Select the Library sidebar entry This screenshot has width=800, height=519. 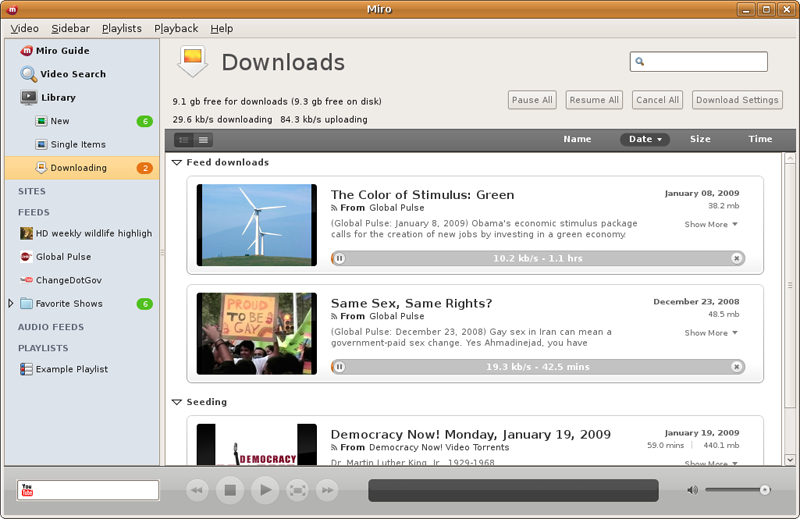(48, 97)
